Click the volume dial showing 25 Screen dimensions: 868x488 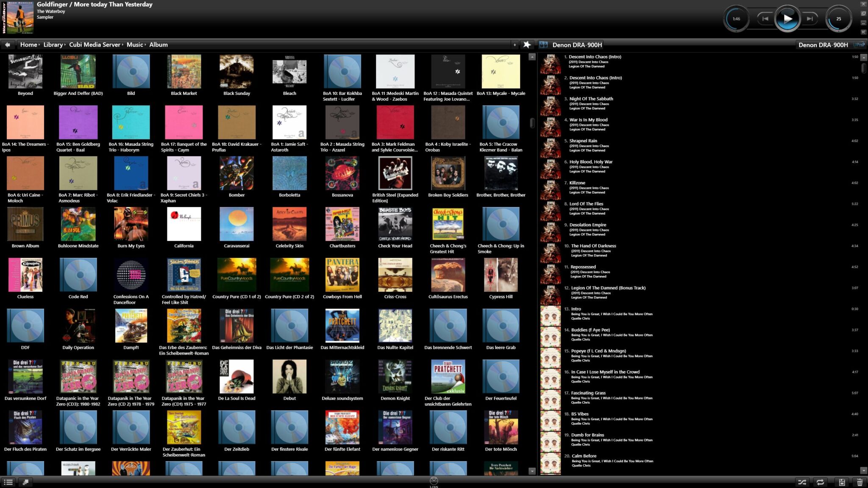(x=838, y=19)
